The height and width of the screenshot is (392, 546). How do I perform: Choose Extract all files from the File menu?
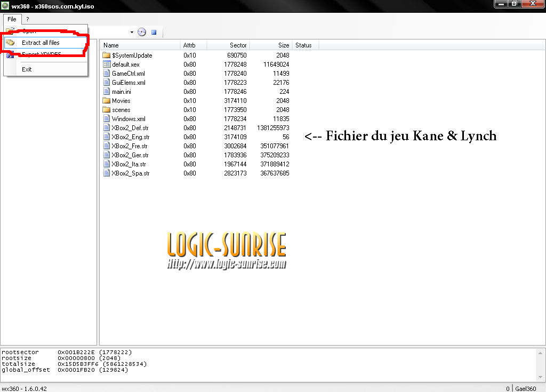45,43
